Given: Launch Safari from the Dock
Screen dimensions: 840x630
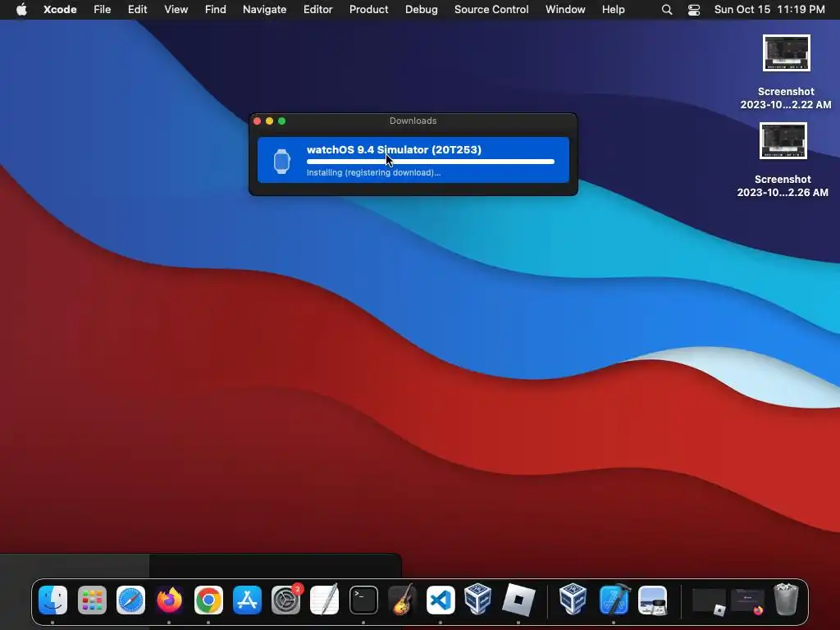Looking at the screenshot, I should (x=130, y=600).
